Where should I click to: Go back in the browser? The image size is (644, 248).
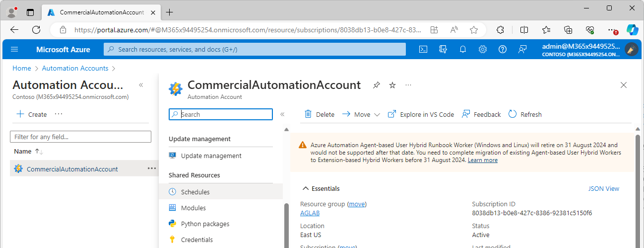point(14,30)
